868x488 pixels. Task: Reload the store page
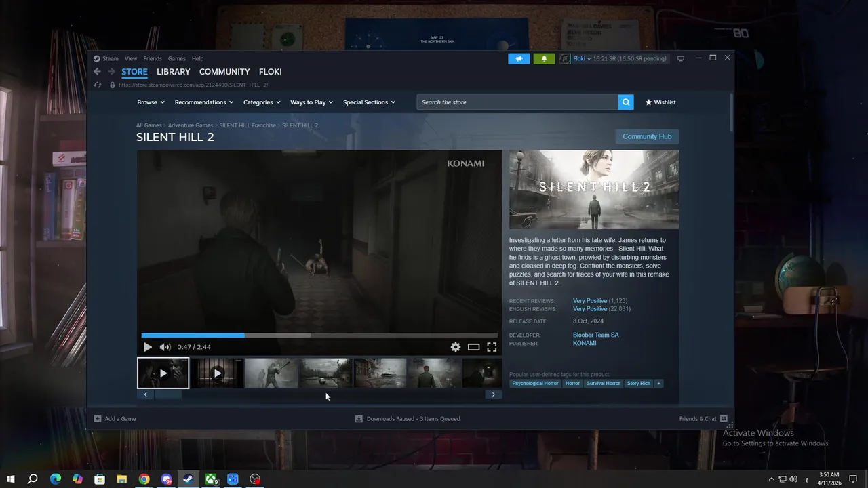click(x=97, y=85)
